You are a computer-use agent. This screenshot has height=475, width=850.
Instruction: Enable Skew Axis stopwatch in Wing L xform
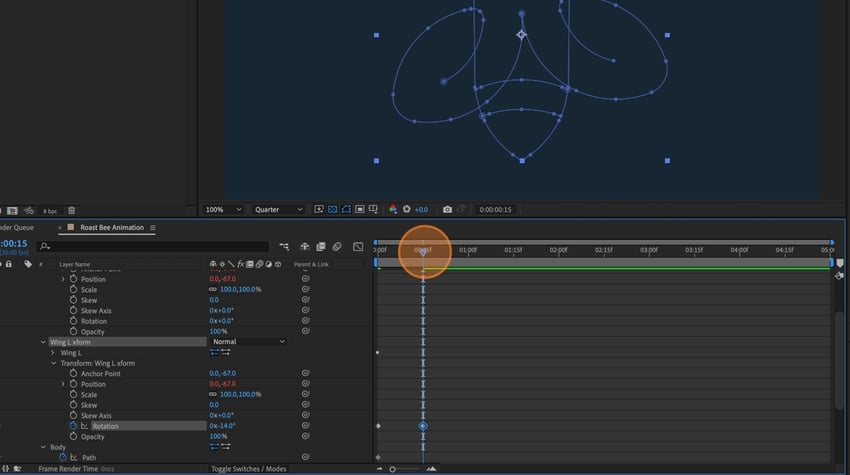(x=73, y=415)
